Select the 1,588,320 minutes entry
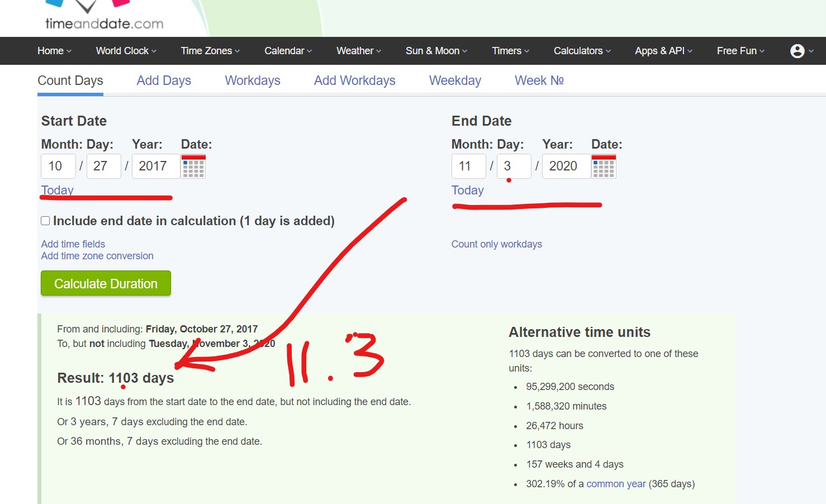This screenshot has height=504, width=826. point(566,406)
